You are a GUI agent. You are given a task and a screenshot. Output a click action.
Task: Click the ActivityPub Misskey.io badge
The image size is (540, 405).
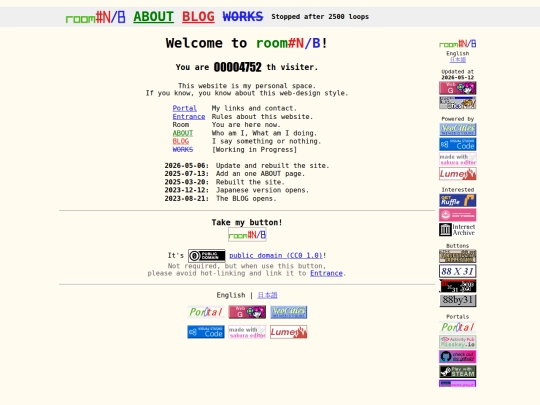click(458, 342)
